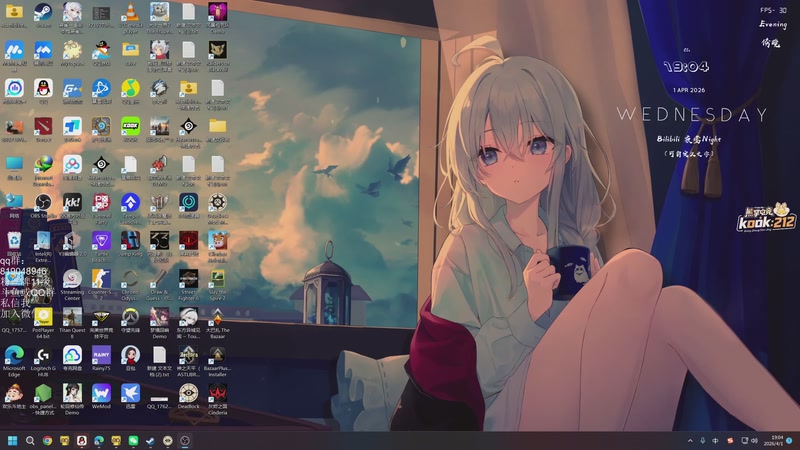800x450 pixels.
Task: Open the kk! desktop shortcut
Action: tap(72, 206)
